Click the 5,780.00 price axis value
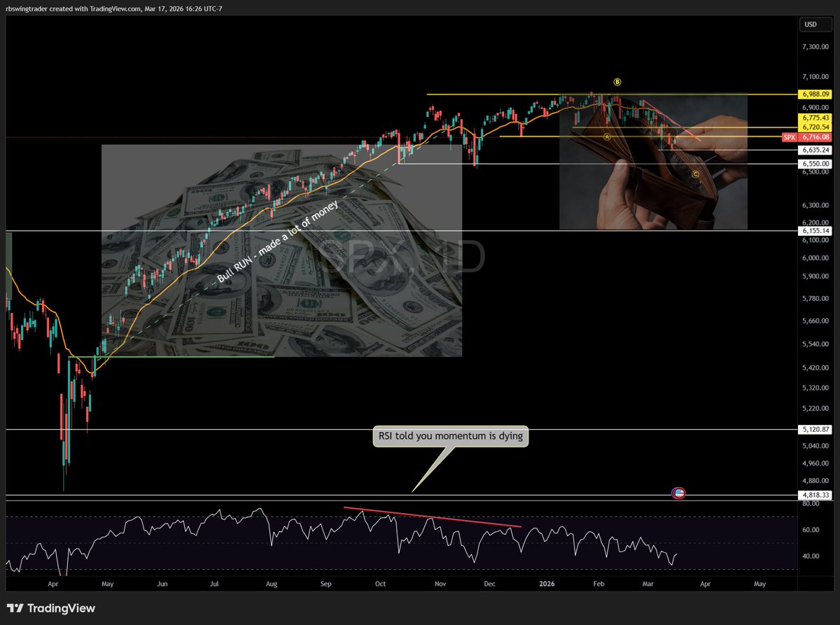 pos(815,299)
